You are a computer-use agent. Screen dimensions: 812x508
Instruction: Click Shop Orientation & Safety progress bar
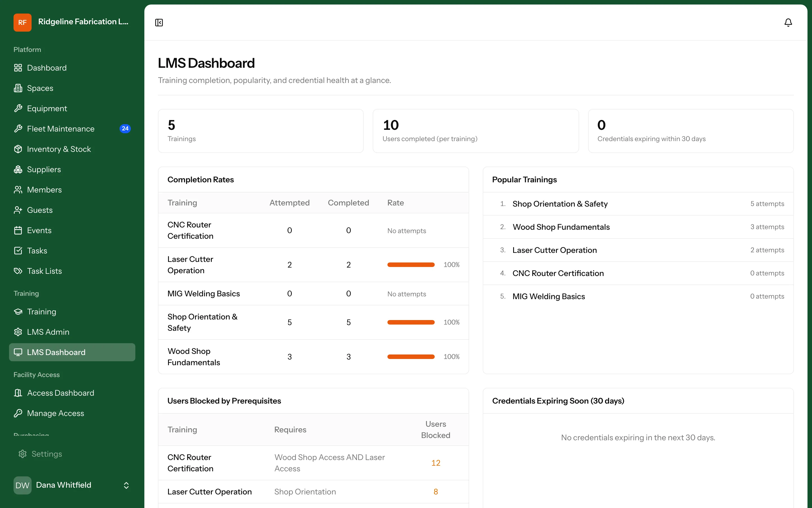pyautogui.click(x=411, y=322)
